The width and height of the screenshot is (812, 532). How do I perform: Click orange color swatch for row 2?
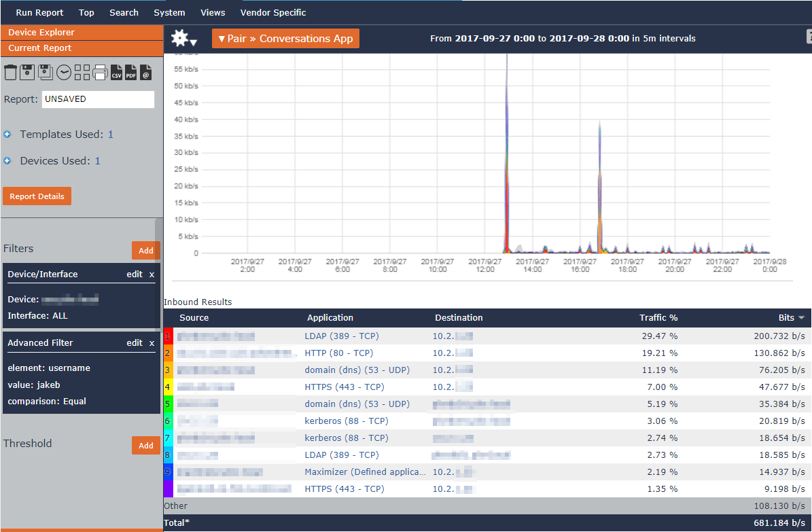[168, 353]
